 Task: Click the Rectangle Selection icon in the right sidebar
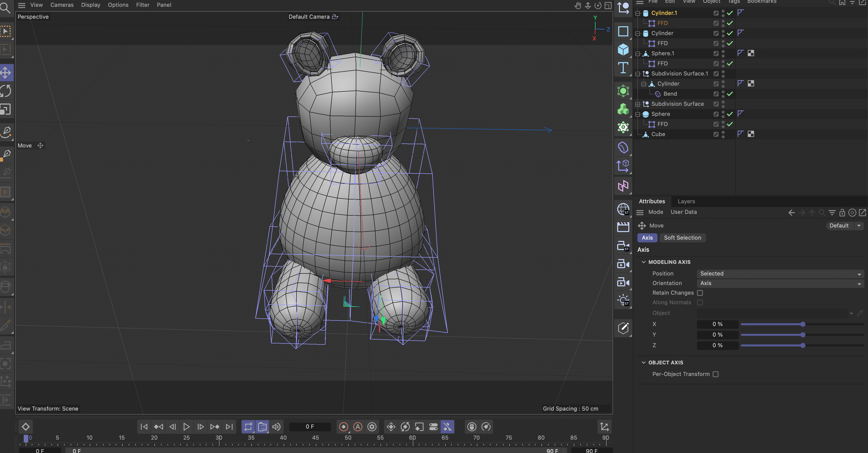click(623, 31)
